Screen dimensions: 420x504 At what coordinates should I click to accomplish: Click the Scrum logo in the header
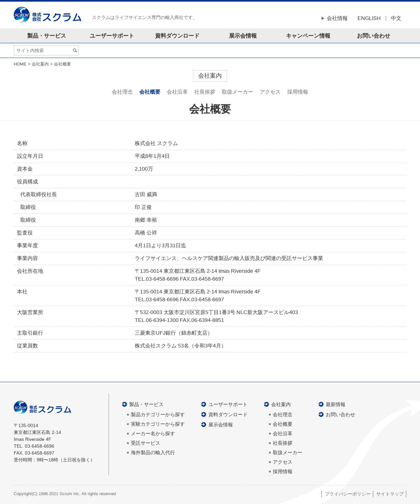click(47, 15)
